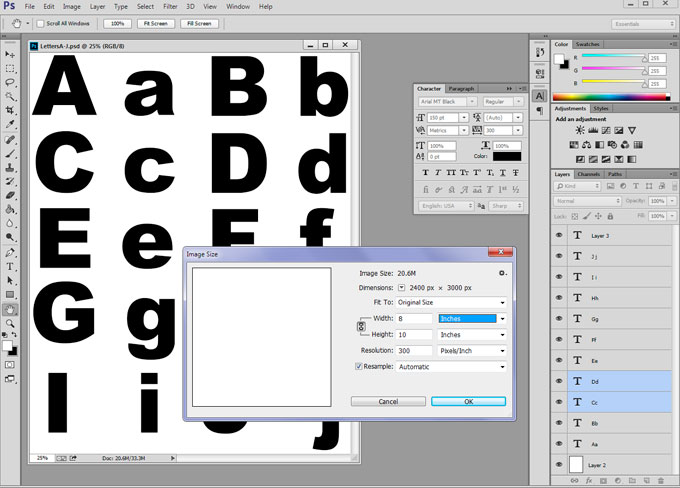Select the Brush tool
Viewport: 680px width, 488px height.
(x=10, y=154)
